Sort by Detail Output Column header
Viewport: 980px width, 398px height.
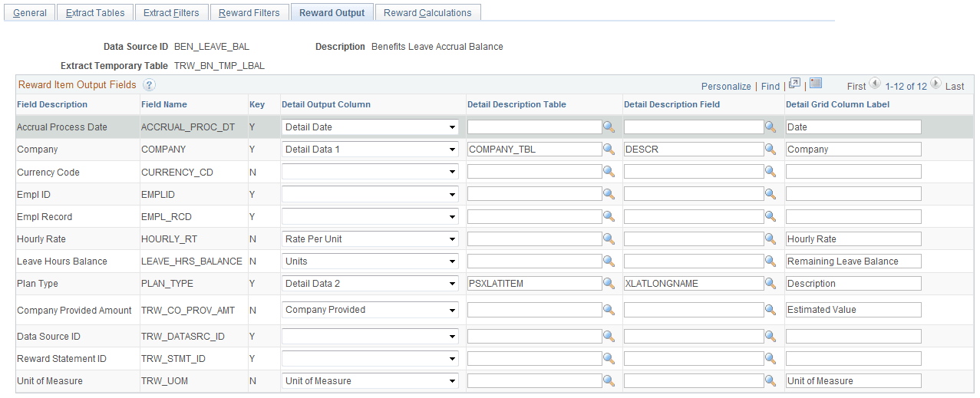(326, 104)
